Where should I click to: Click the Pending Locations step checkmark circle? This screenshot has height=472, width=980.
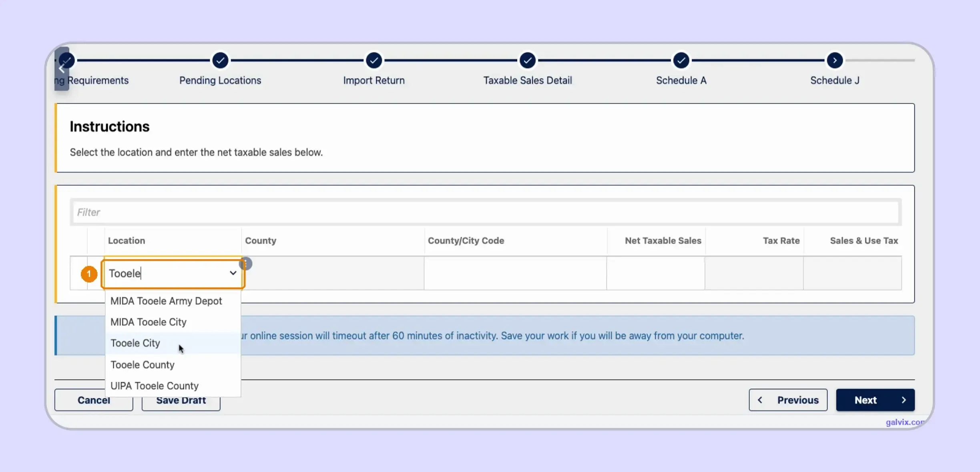coord(220,60)
